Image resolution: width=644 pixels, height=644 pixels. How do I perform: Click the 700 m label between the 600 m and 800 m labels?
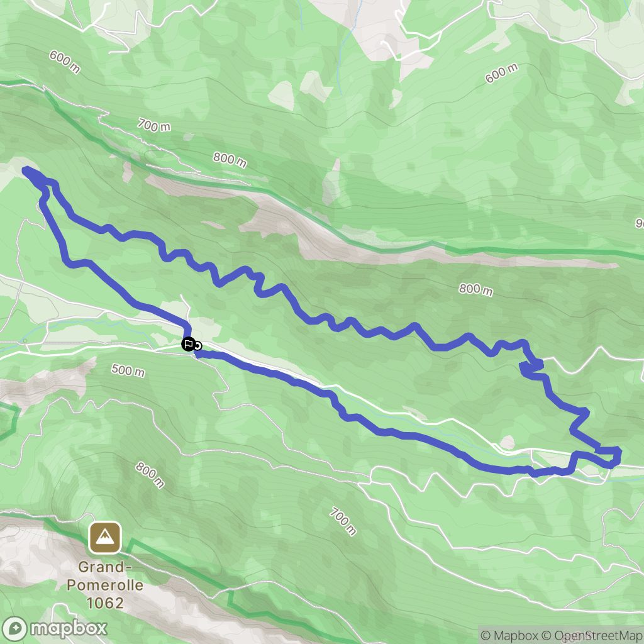coord(154,125)
